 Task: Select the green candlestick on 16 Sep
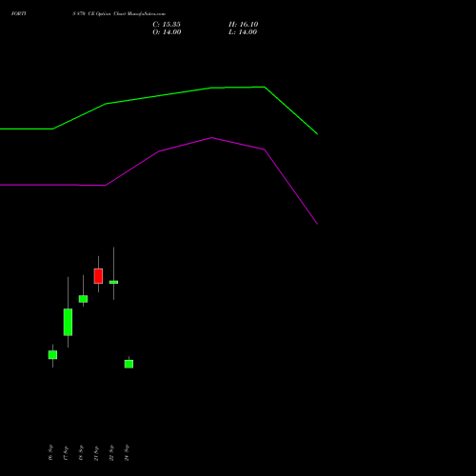tap(52, 355)
